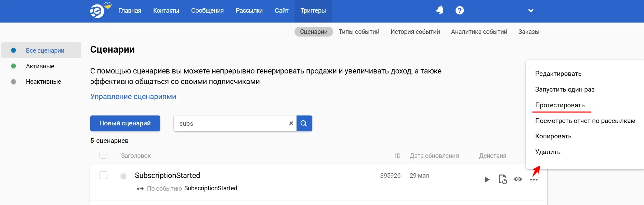The height and width of the screenshot is (205, 644).
Task: Click the date 29 мая
Action: coord(419,176)
